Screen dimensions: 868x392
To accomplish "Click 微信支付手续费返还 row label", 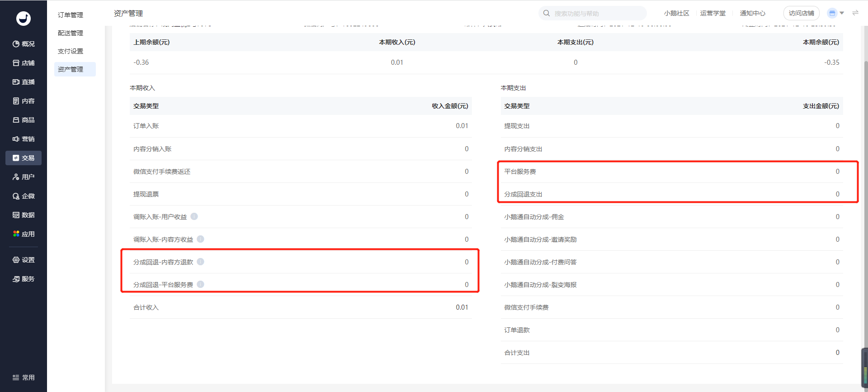I will (162, 172).
